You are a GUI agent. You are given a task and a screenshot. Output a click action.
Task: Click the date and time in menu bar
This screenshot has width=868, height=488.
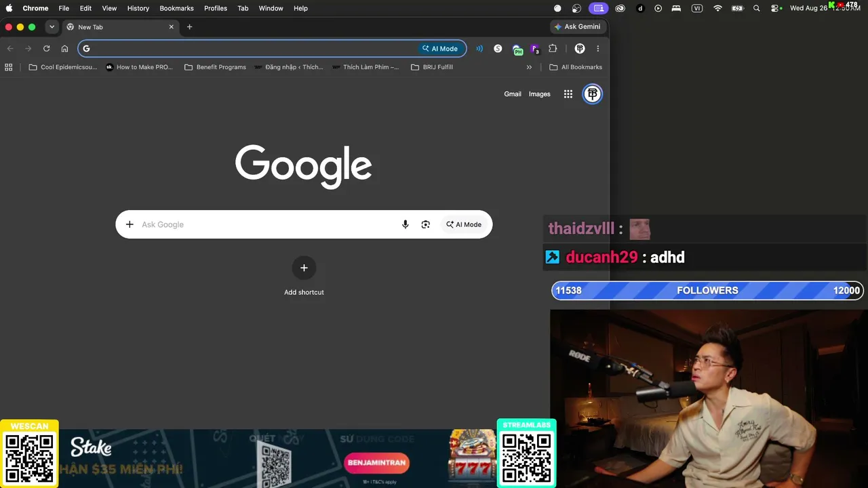(x=825, y=8)
